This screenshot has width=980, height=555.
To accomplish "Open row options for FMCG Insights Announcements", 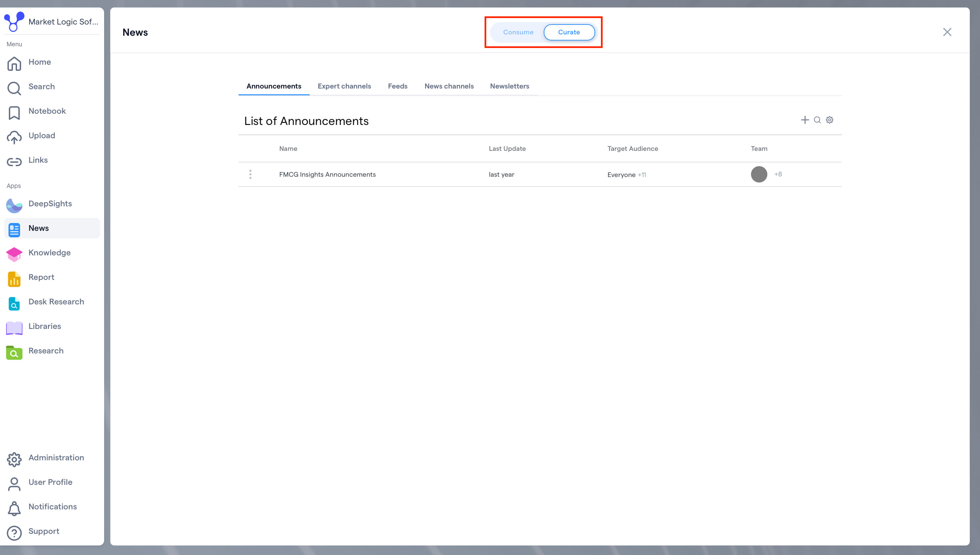I will tap(250, 175).
